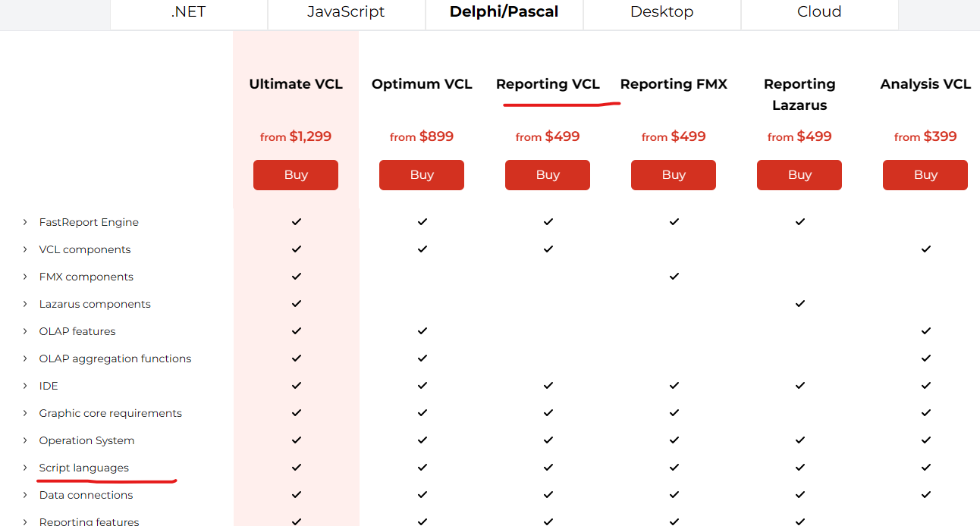Screen dimensions: 980x526
Task: Buy the Reporting Lazarus package
Action: 799,175
